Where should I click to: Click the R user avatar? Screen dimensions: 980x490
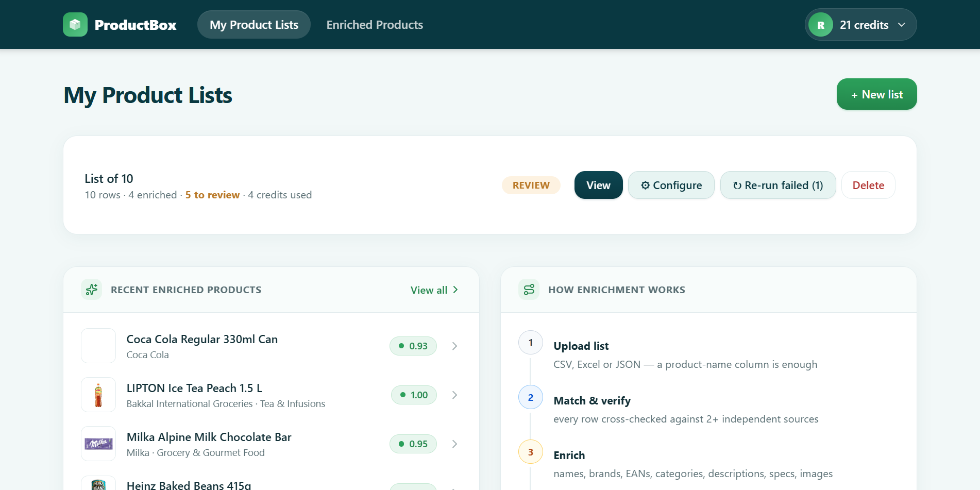pos(821,25)
